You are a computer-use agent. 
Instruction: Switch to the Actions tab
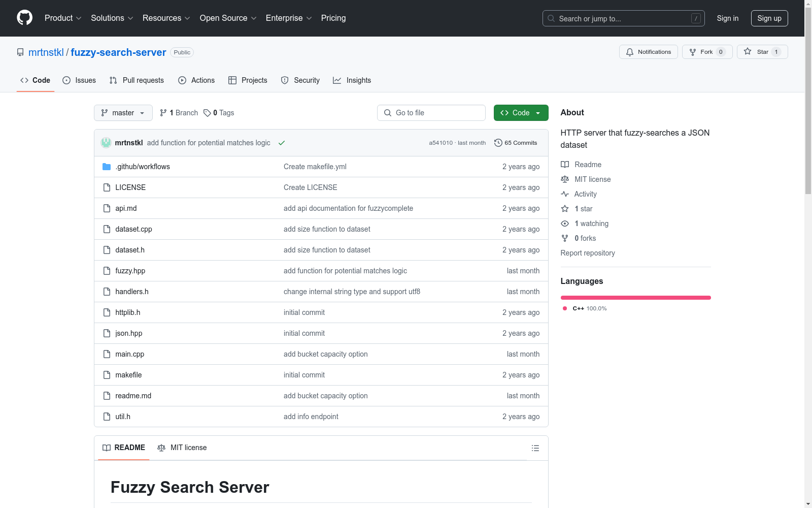pos(196,80)
